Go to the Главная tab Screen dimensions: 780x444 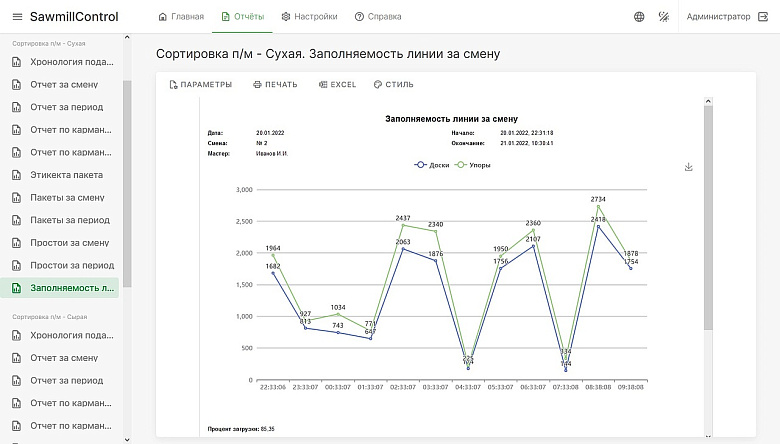(181, 17)
